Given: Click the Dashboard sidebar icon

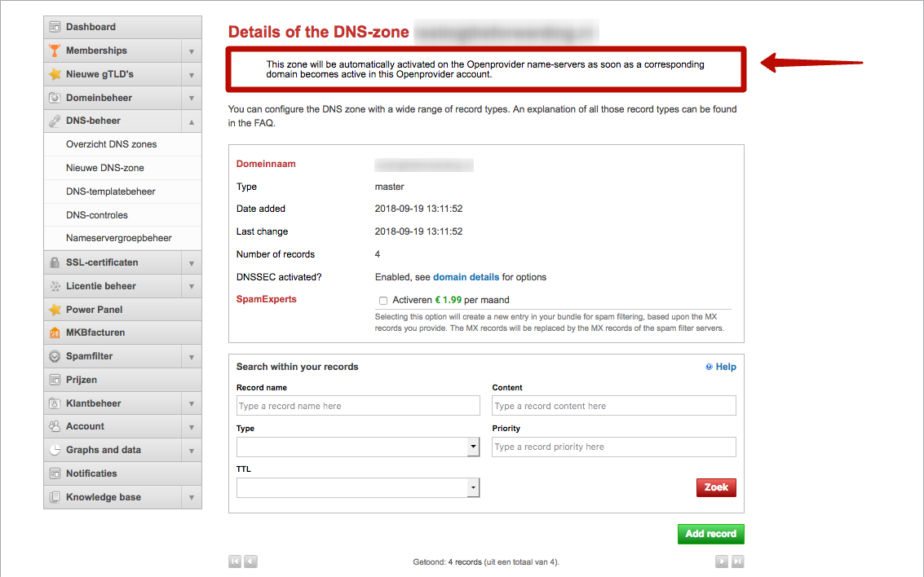Looking at the screenshot, I should tap(55, 27).
